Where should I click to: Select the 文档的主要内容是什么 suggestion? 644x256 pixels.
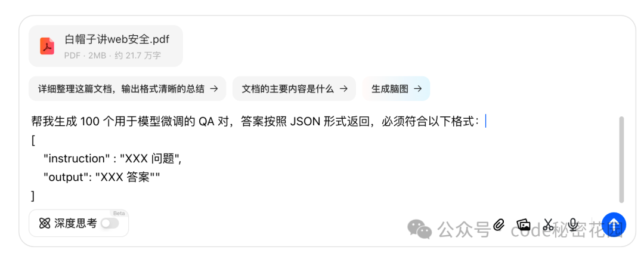[x=294, y=89]
